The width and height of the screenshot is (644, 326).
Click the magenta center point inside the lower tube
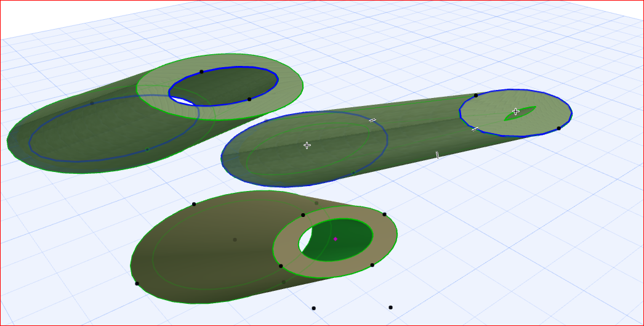click(x=336, y=239)
